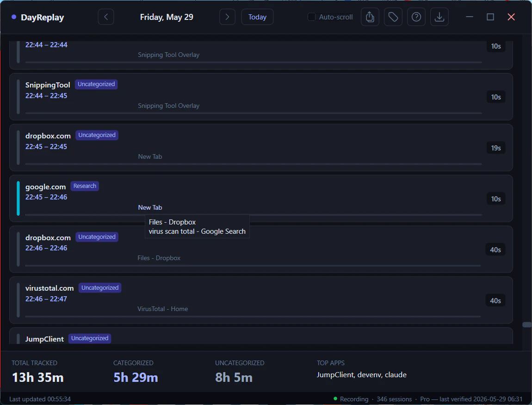This screenshot has height=405, width=532.
Task: Select google.com session title
Action: tap(45, 187)
